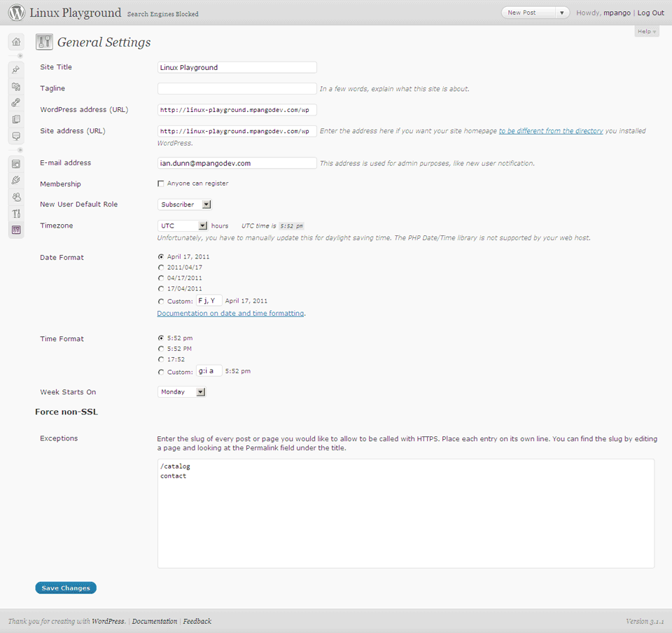Toggle 'Anyone can register' checkbox
This screenshot has width=672, height=633.
pos(161,183)
